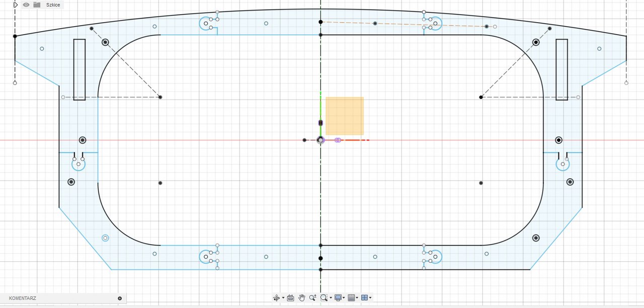644x308 pixels.
Task: Open the Orbit tool dropdown arrow
Action: pos(283,298)
